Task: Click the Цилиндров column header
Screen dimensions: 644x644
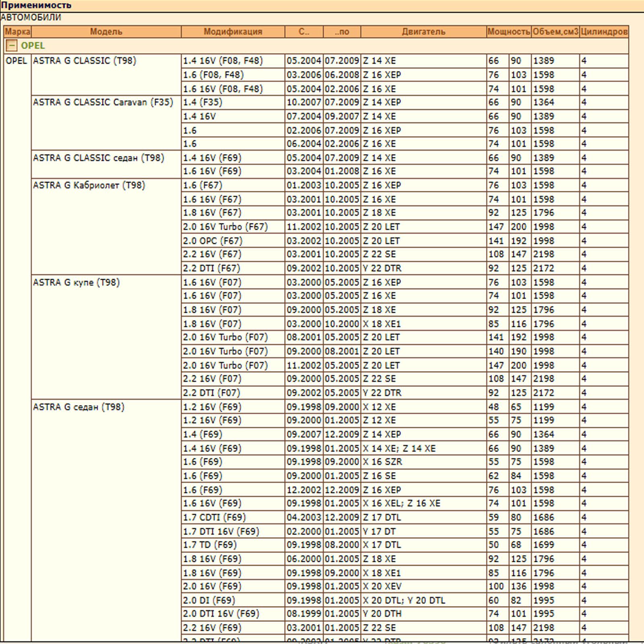Action: [604, 31]
